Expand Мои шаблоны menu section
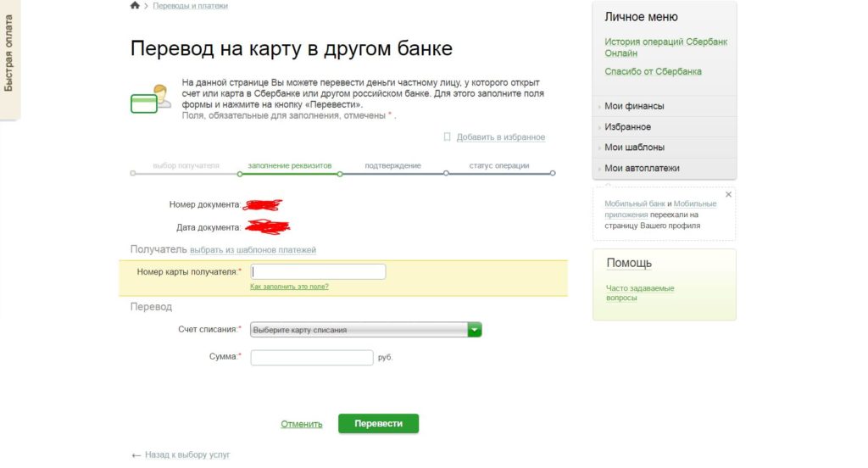The image size is (868, 468). [665, 148]
